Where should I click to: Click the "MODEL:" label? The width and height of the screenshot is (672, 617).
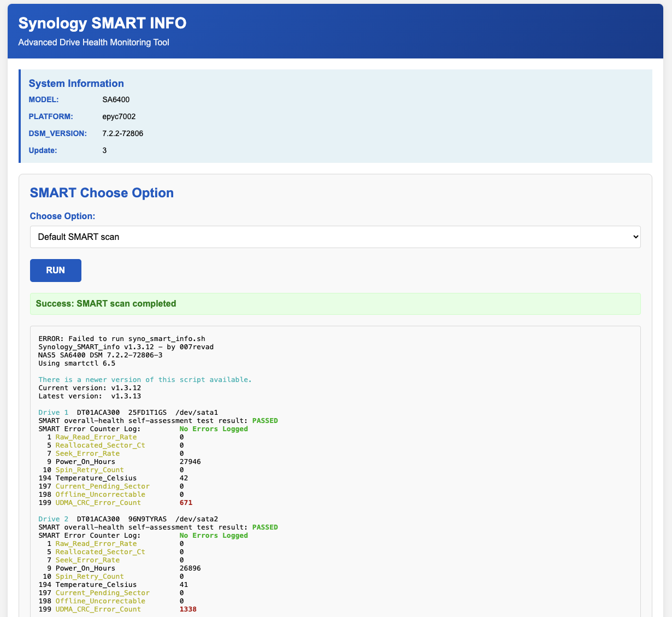point(44,99)
